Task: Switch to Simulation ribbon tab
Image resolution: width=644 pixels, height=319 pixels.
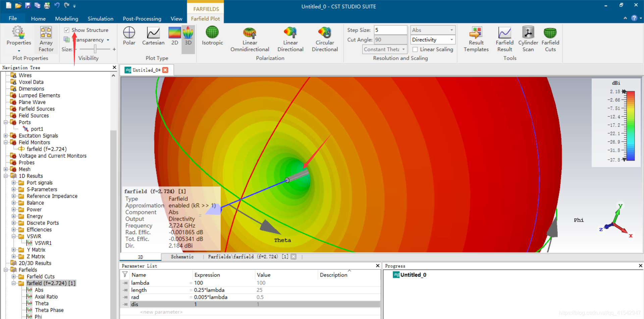Action: (100, 19)
